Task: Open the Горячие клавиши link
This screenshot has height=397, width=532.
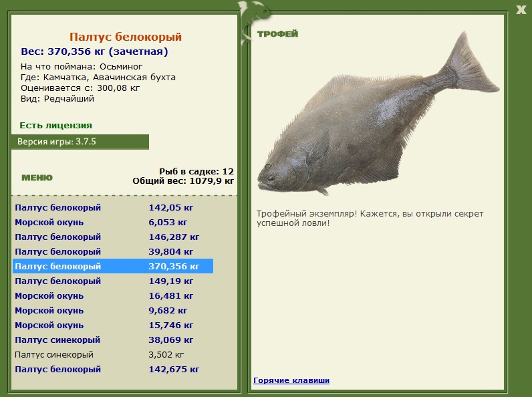Action: tap(291, 380)
